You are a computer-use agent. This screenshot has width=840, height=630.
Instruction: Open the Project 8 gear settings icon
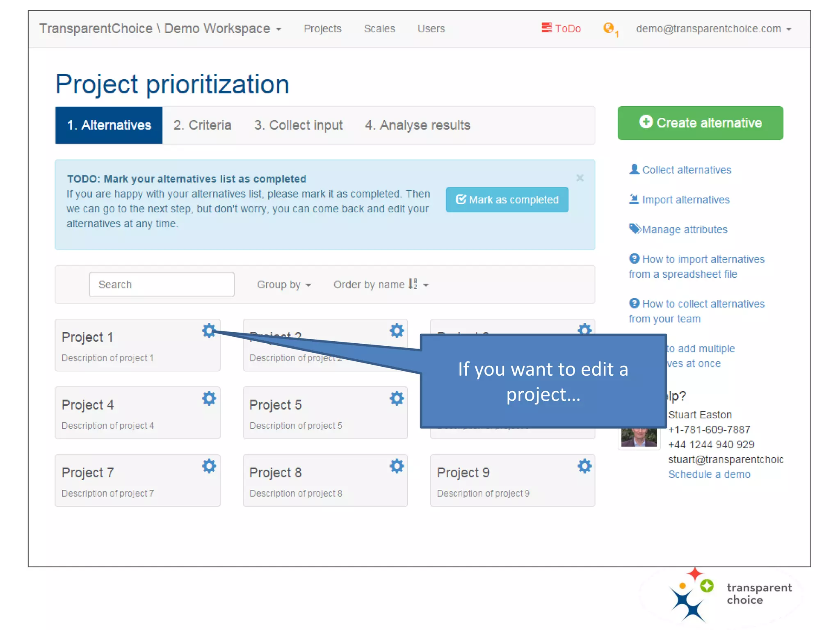pyautogui.click(x=397, y=466)
